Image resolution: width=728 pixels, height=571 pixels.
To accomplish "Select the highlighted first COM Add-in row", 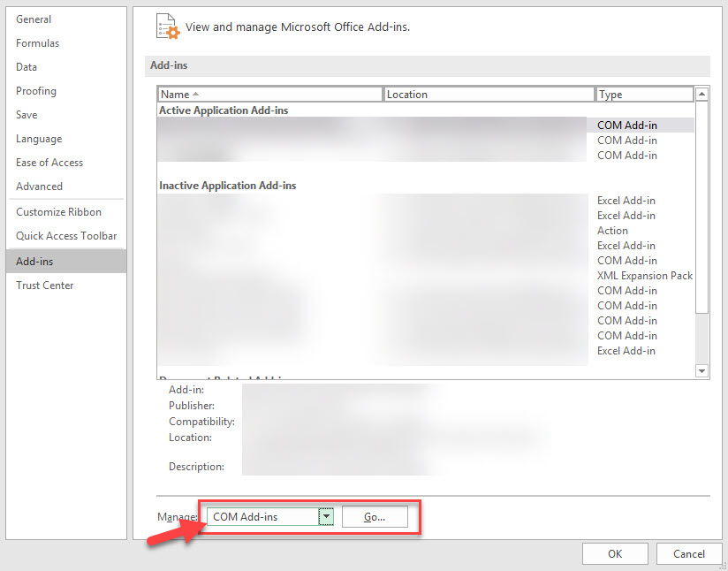I will pyautogui.click(x=426, y=125).
